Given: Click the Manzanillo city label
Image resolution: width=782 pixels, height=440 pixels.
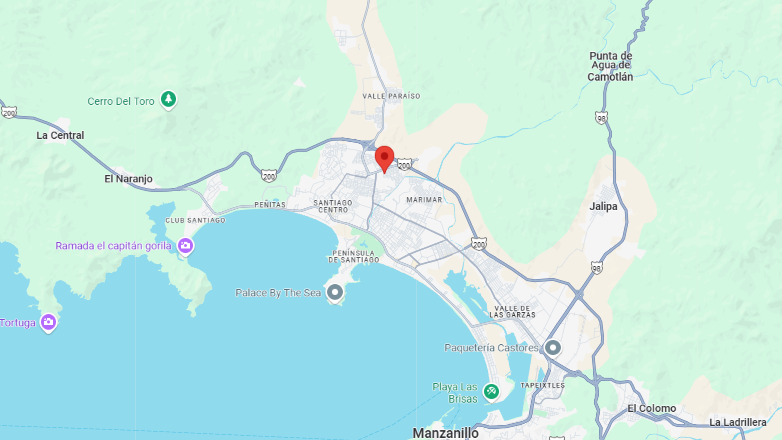Looking at the screenshot, I should click(x=446, y=433).
